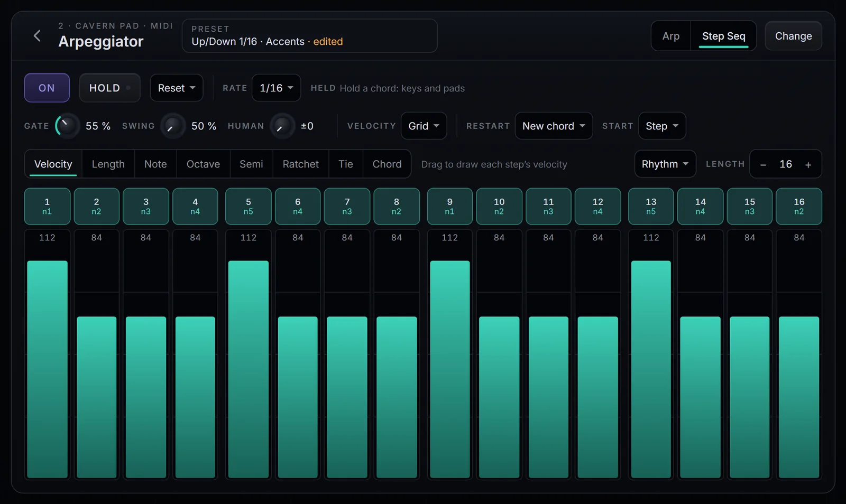Click the Gate 55 % value
Screen dimensions: 846x504
point(98,126)
